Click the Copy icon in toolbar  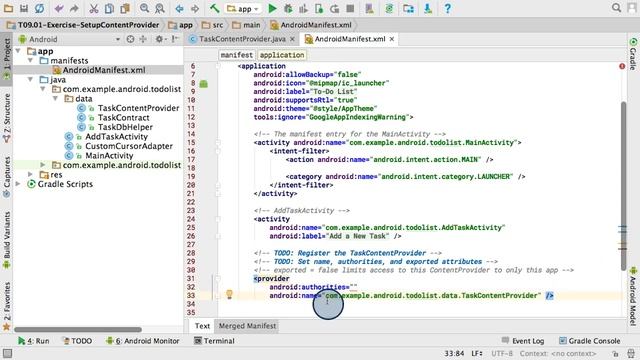[109, 8]
